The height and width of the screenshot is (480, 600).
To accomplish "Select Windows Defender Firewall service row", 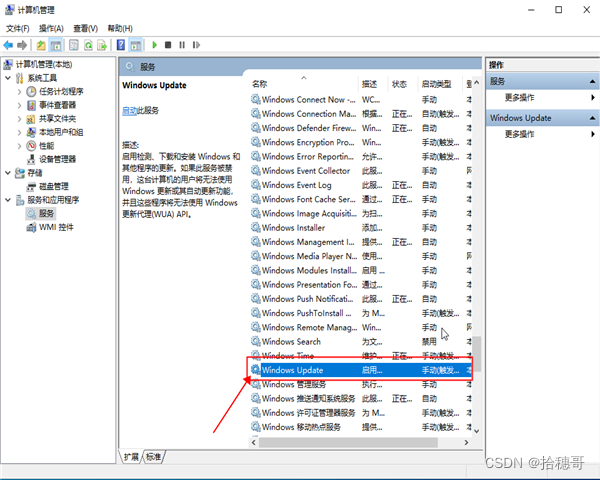I will coord(361,128).
